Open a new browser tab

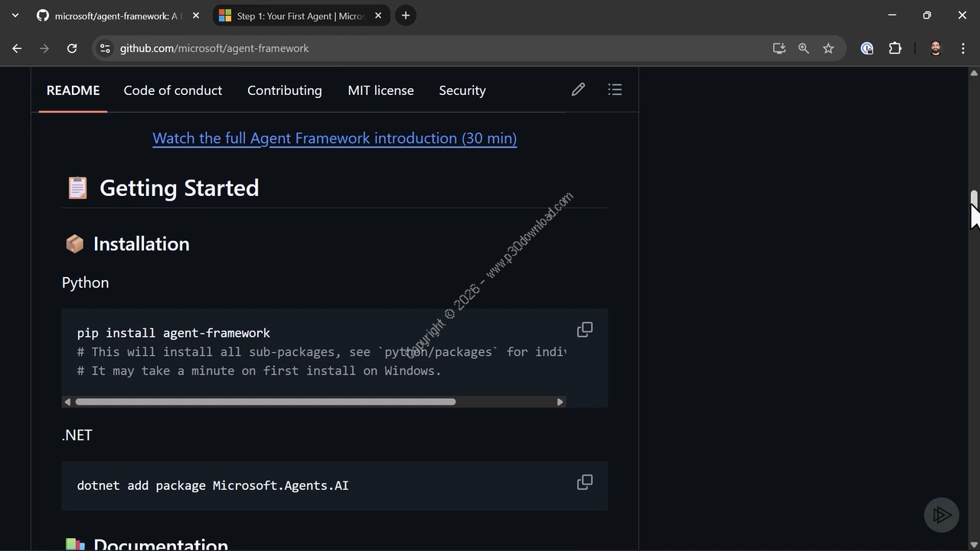click(x=406, y=15)
